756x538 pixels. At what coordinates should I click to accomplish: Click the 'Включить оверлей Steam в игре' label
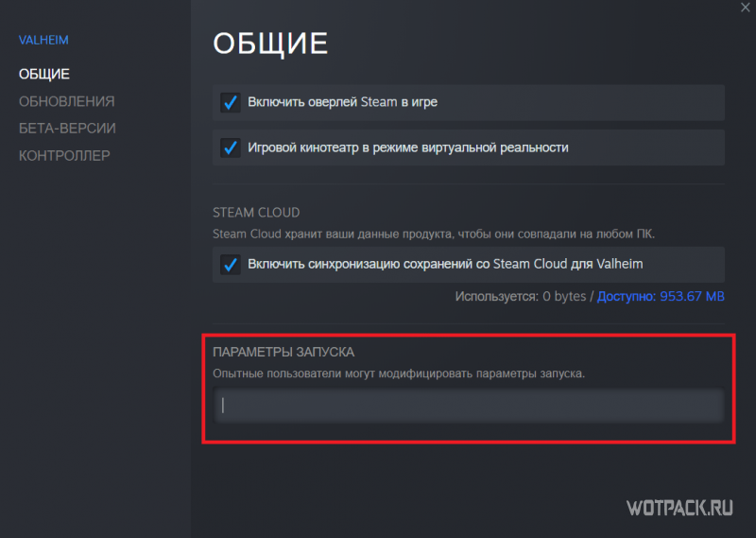coord(342,102)
